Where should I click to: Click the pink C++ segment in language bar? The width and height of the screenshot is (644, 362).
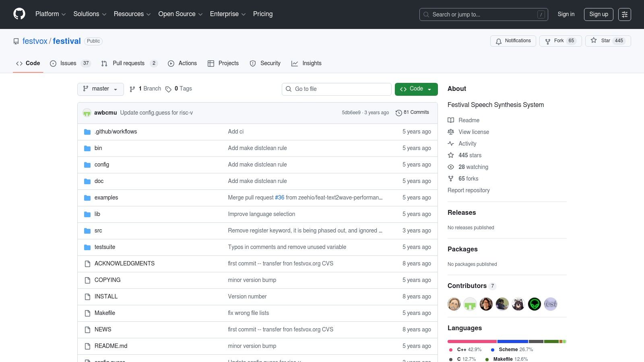(x=472, y=341)
